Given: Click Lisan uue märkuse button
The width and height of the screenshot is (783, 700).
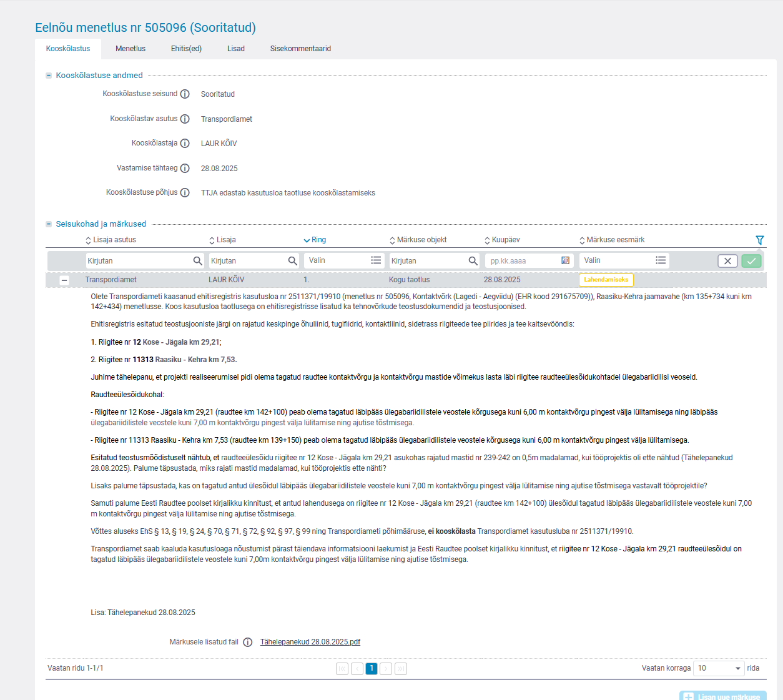Looking at the screenshot, I should click(x=722, y=696).
